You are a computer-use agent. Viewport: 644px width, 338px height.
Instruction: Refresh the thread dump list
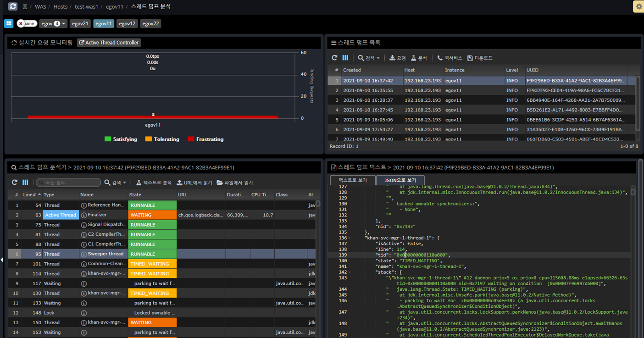point(334,58)
